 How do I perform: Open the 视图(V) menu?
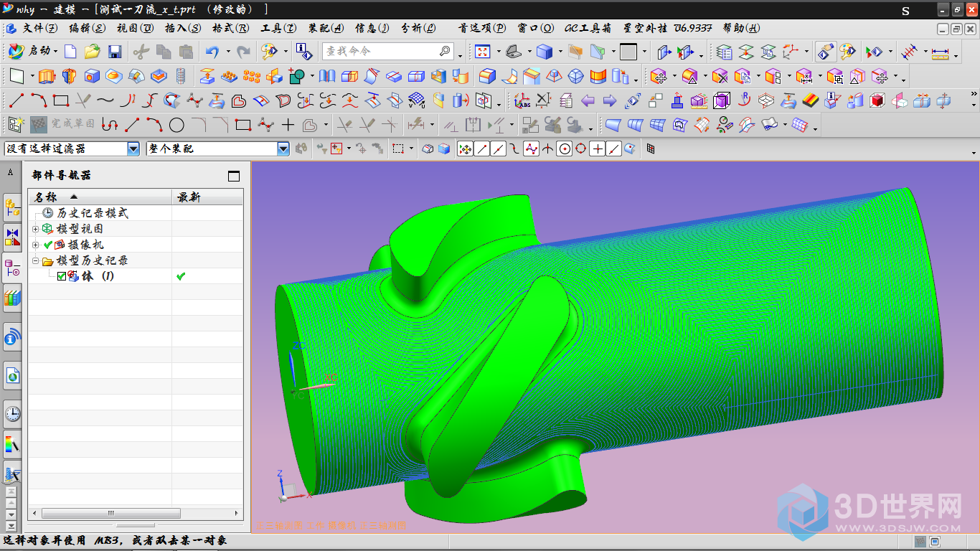point(135,28)
